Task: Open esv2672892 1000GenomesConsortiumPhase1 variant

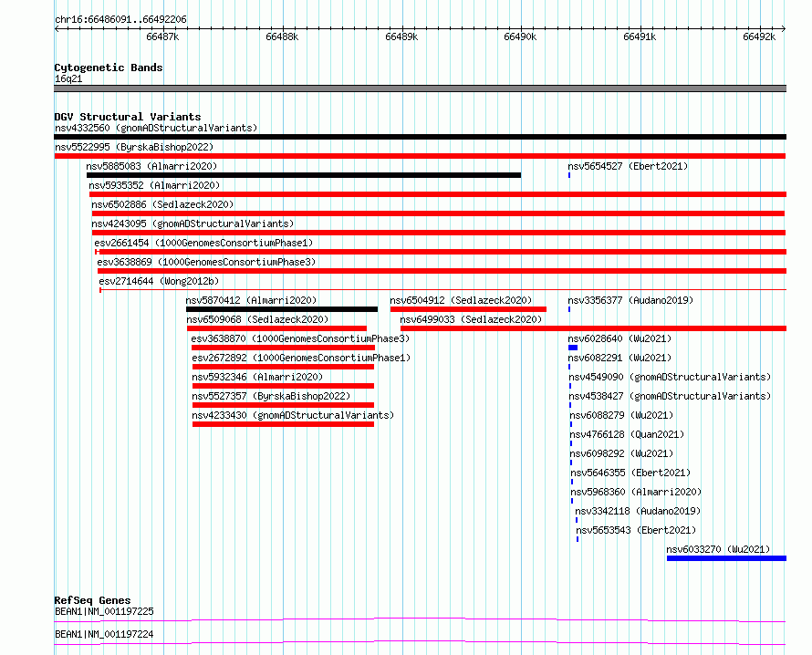Action: click(301, 358)
